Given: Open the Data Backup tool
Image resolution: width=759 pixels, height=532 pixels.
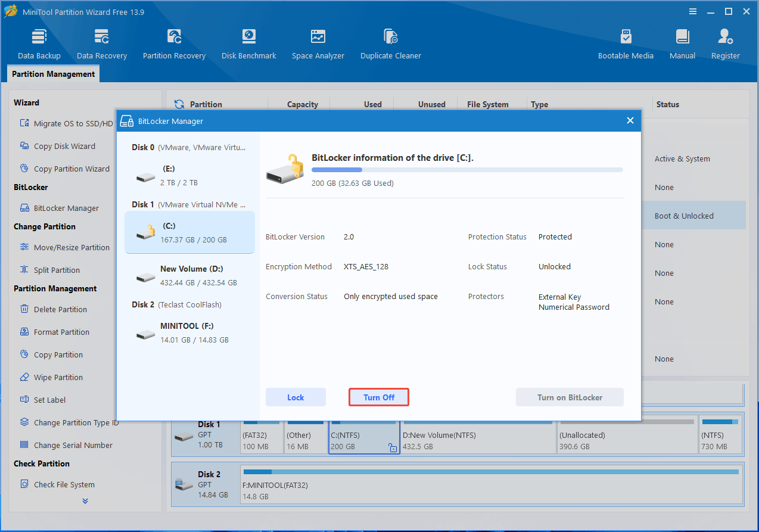Looking at the screenshot, I should click(x=39, y=44).
